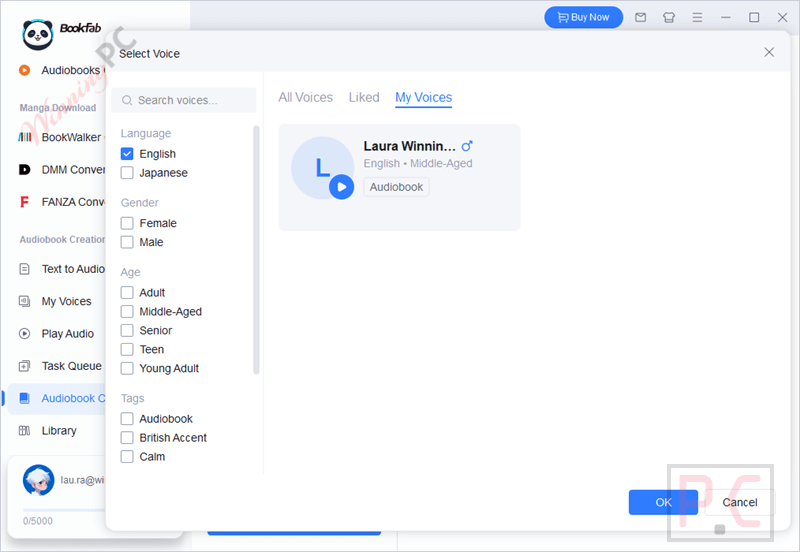This screenshot has width=800, height=552.
Task: Click the filter panel scrollbar
Action: pos(256,250)
